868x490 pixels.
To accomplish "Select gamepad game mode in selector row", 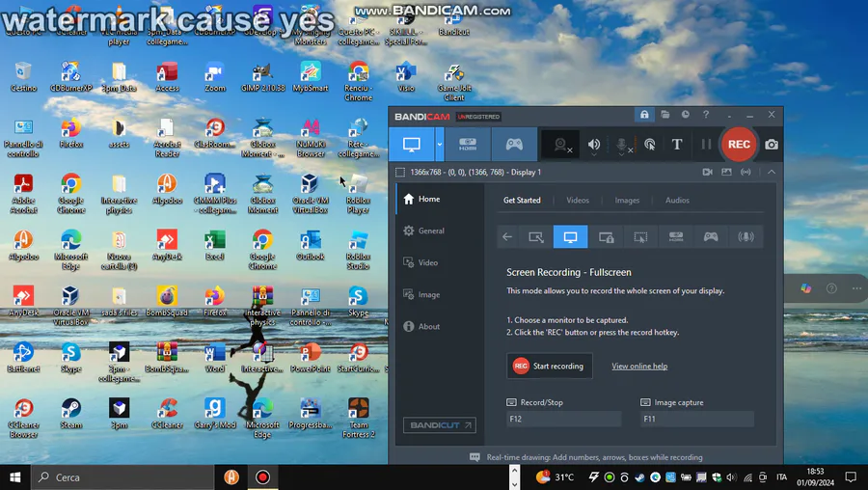I will tap(711, 237).
